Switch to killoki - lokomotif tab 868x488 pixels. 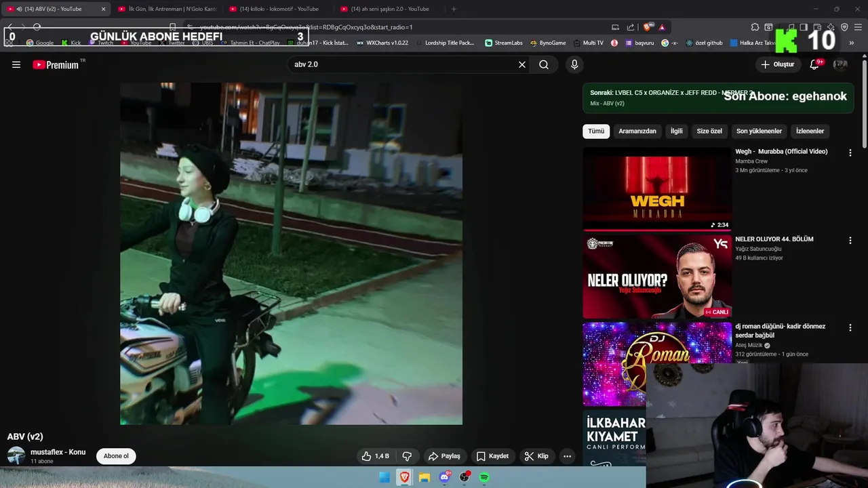point(278,9)
